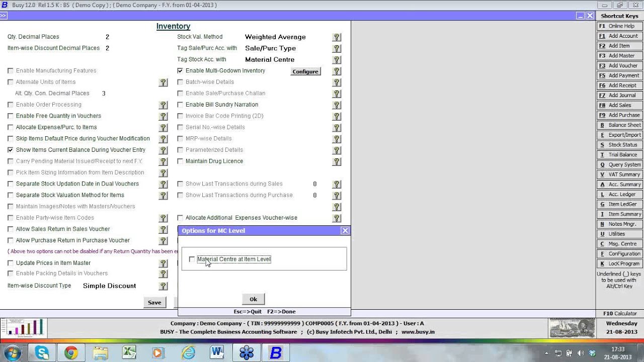The width and height of the screenshot is (644, 362).
Task: Uncheck Enable Multi-Godown Inventory
Action: click(180, 71)
